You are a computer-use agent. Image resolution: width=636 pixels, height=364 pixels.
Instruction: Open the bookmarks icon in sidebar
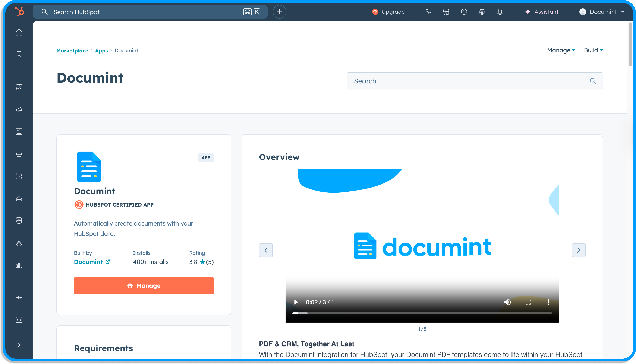click(19, 54)
